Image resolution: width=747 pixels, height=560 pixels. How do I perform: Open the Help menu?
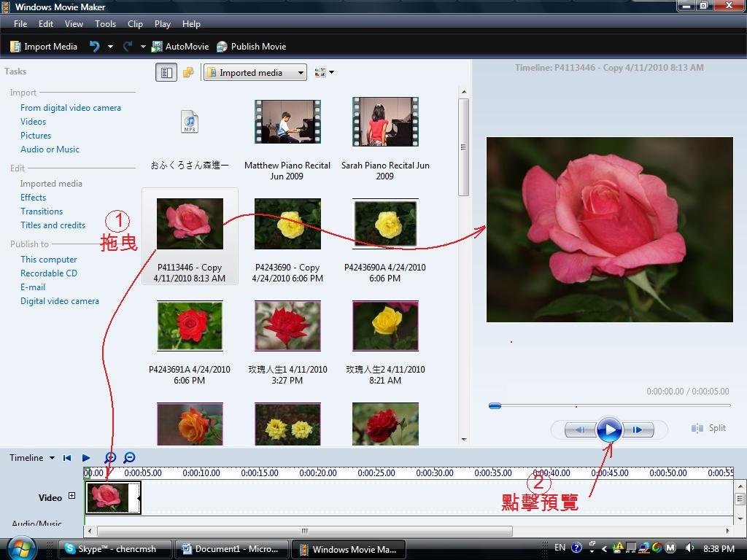192,24
